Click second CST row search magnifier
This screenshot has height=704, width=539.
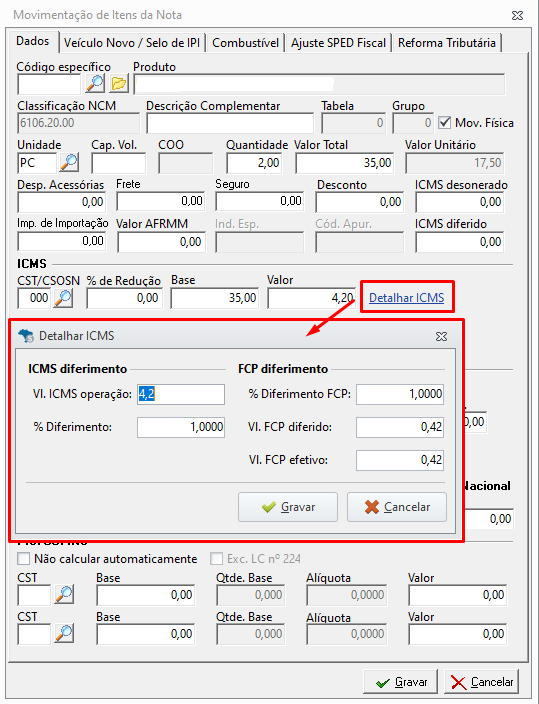click(64, 634)
